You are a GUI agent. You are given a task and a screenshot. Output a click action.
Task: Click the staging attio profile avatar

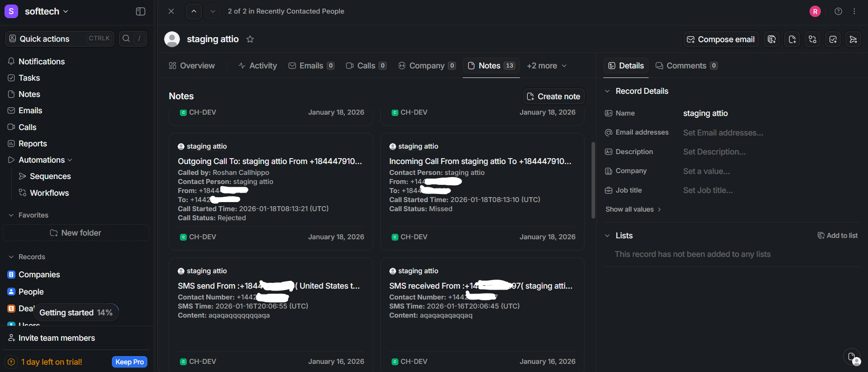[172, 39]
